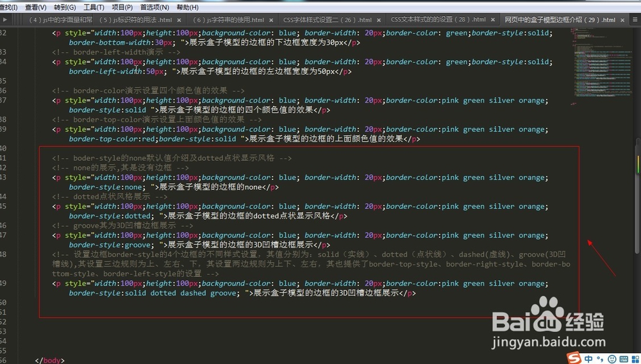Toggle the 中 Chinese/English input mode
This screenshot has height=364, width=641.
tap(588, 359)
